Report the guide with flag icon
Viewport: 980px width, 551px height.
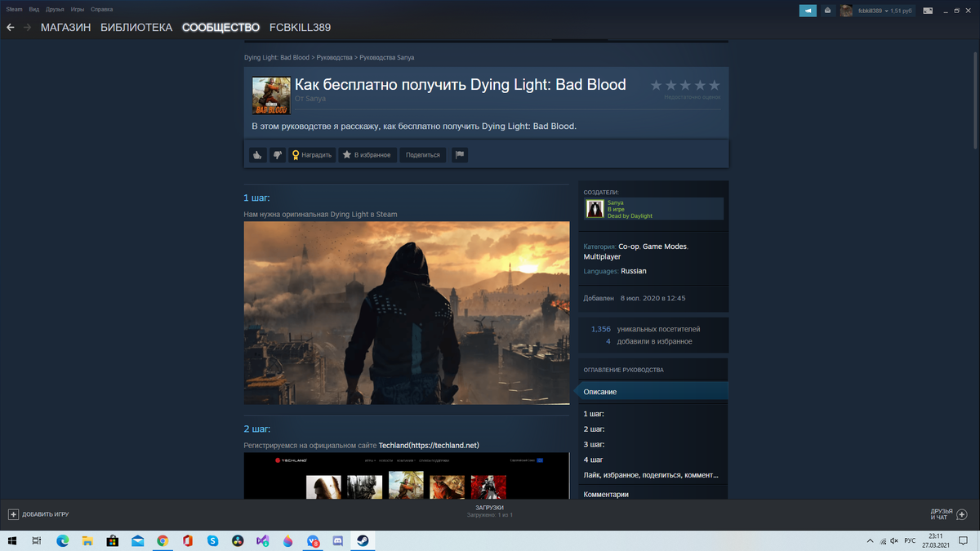point(460,155)
